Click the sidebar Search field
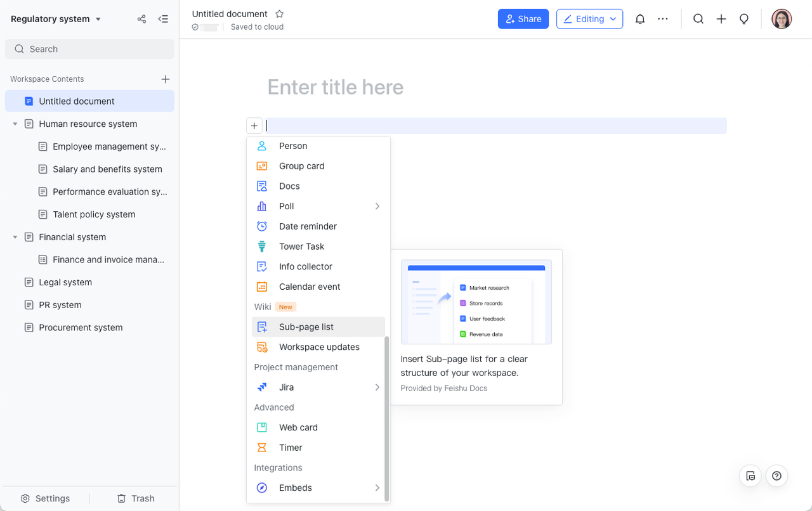 (89, 49)
